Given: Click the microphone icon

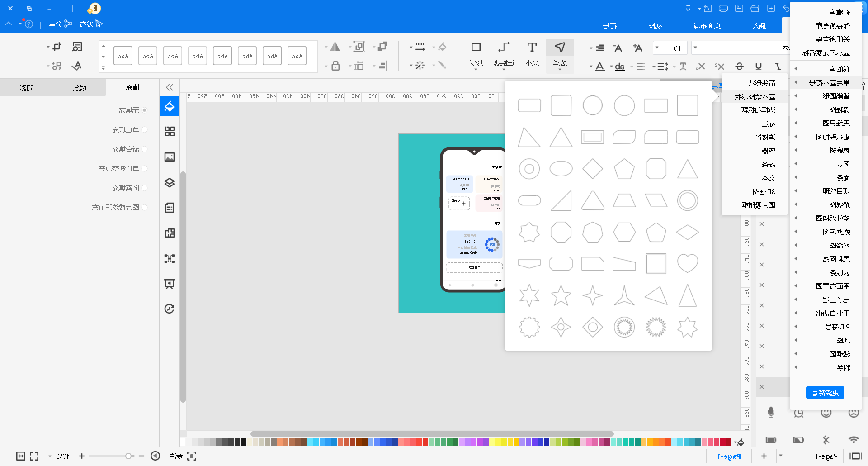Looking at the screenshot, I should (771, 412).
